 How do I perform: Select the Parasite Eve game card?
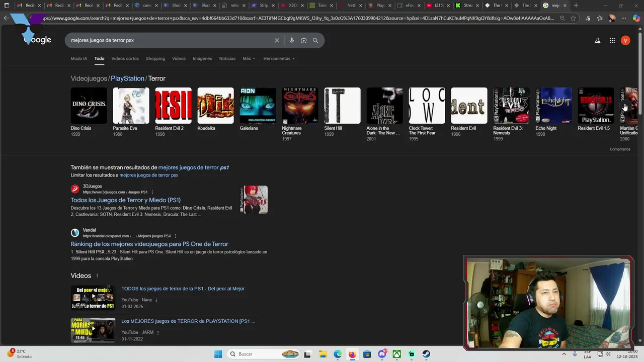131,112
